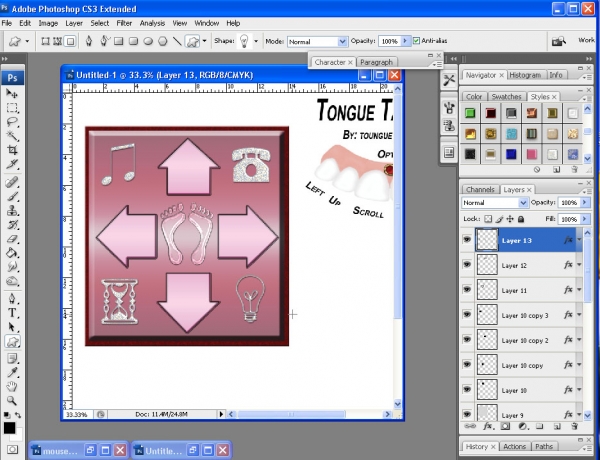600x460 pixels.
Task: Apply the green style swatch
Action: [x=470, y=113]
